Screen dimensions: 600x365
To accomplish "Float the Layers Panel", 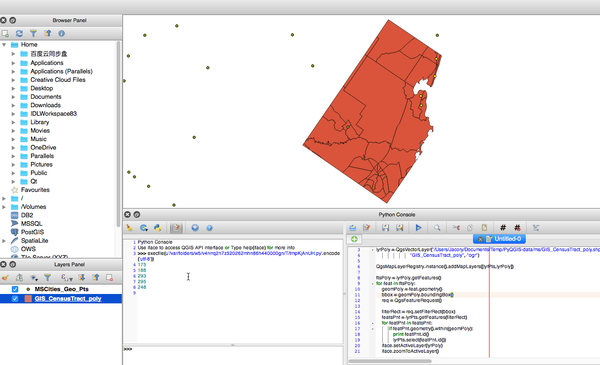I will (13, 264).
